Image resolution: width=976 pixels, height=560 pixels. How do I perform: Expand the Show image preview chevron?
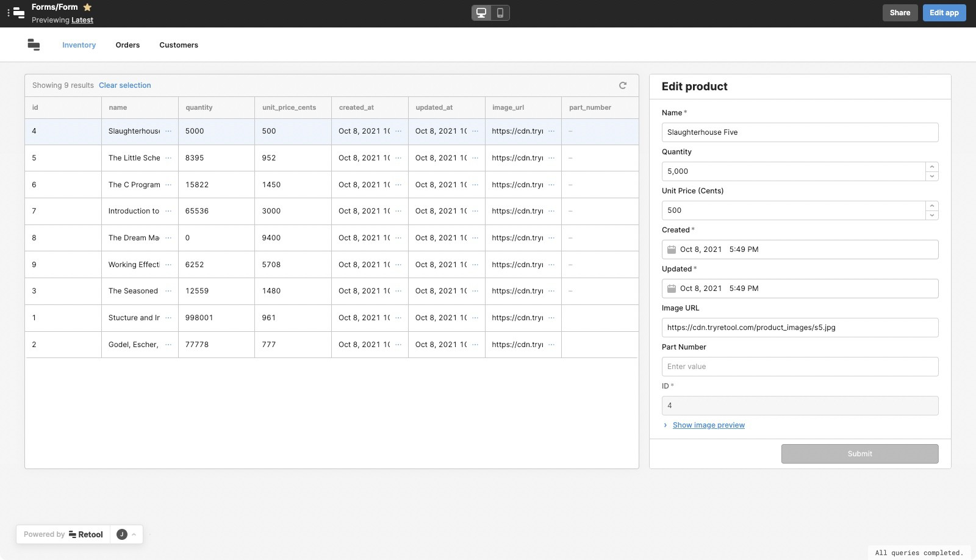666,425
